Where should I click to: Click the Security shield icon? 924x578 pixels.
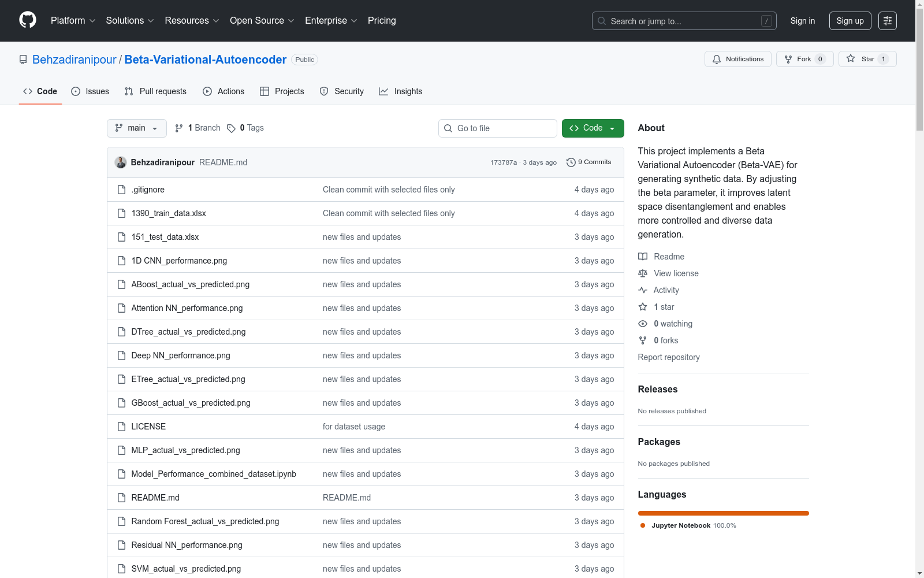(x=324, y=91)
